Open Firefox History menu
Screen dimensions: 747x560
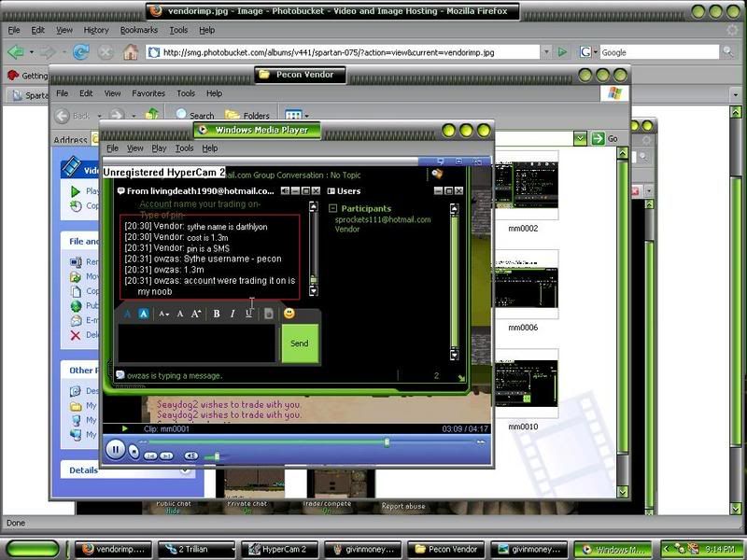(96, 30)
